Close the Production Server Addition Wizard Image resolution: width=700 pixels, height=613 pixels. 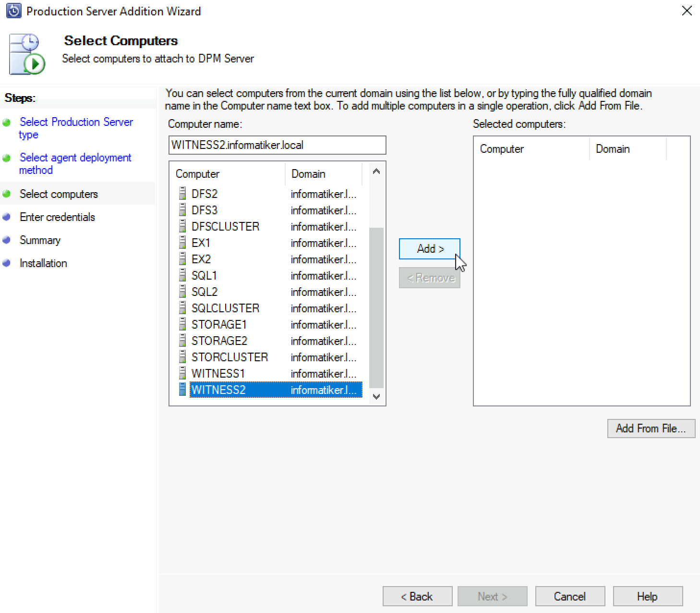coord(687,11)
